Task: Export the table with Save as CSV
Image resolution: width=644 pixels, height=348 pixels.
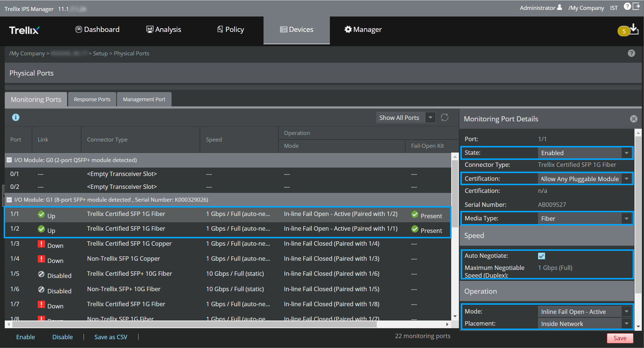Action: [111, 337]
